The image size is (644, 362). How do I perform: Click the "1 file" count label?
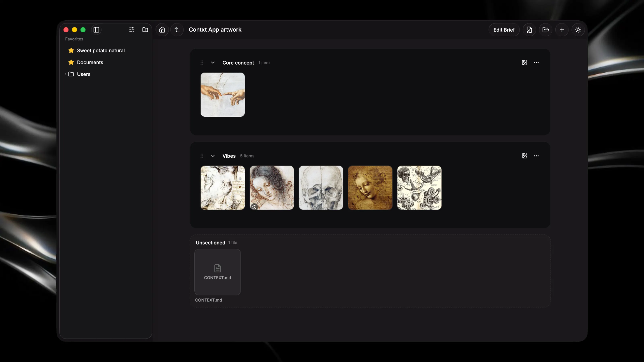coord(233,243)
